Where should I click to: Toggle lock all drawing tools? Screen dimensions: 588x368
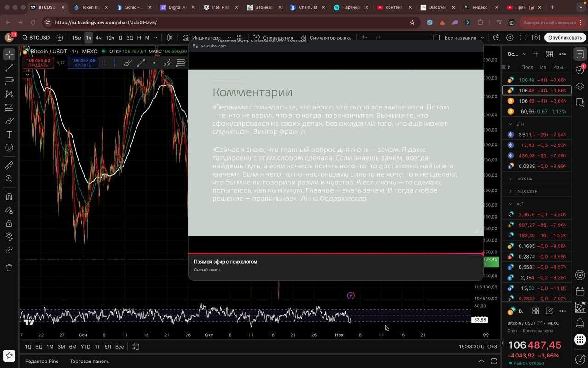[x=9, y=224]
